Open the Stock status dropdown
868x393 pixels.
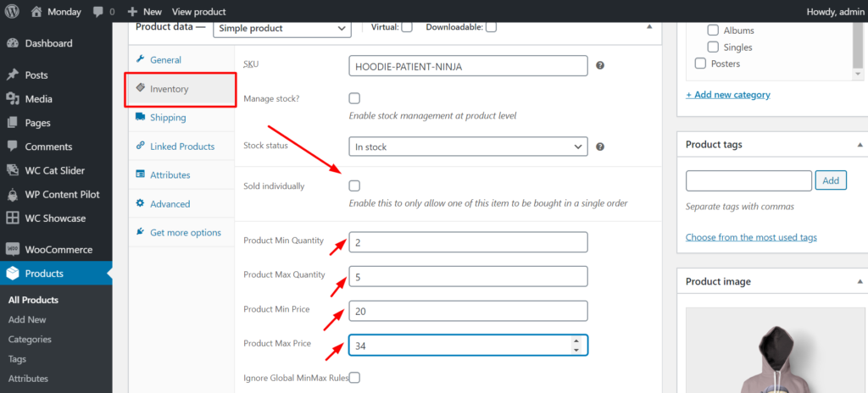coord(468,147)
